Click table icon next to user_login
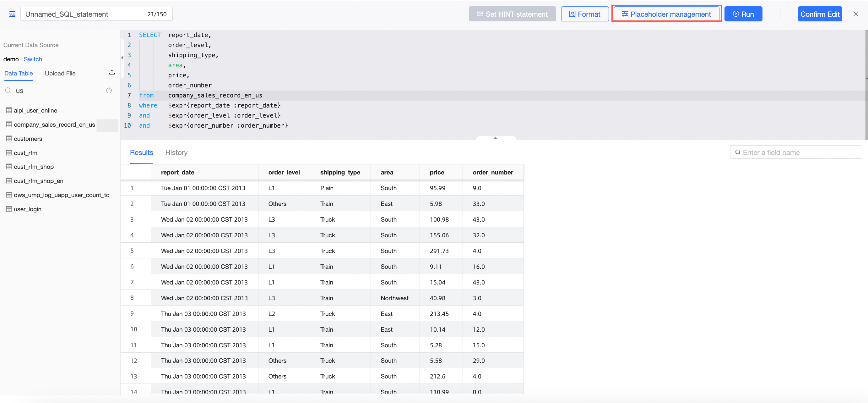 pyautogui.click(x=9, y=209)
